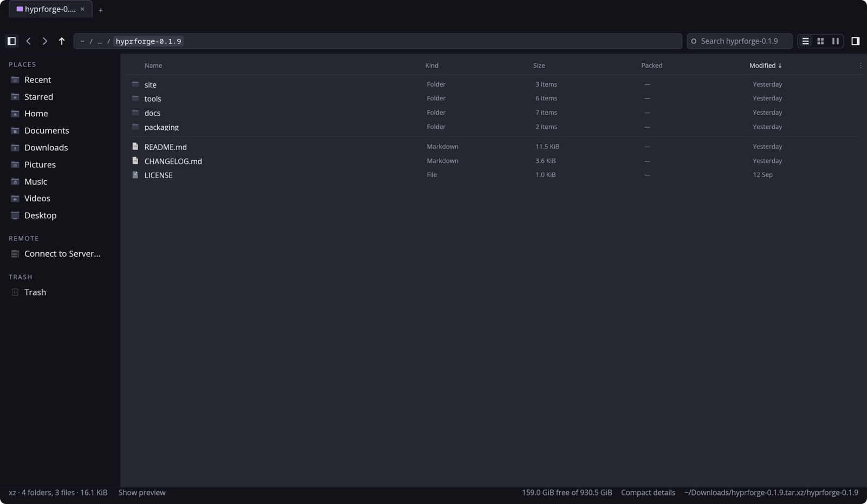Sort by Kind column header
This screenshot has width=867, height=504.
point(432,66)
